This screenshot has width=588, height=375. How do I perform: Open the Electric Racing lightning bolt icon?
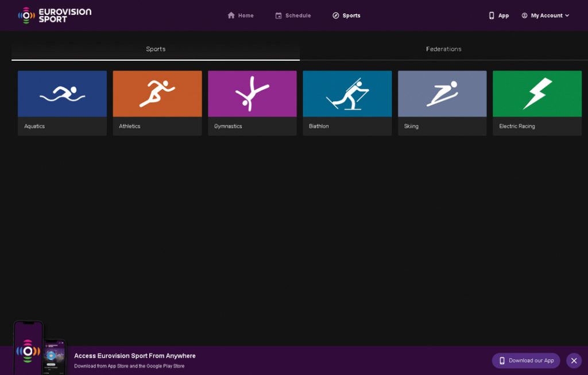coord(537,94)
